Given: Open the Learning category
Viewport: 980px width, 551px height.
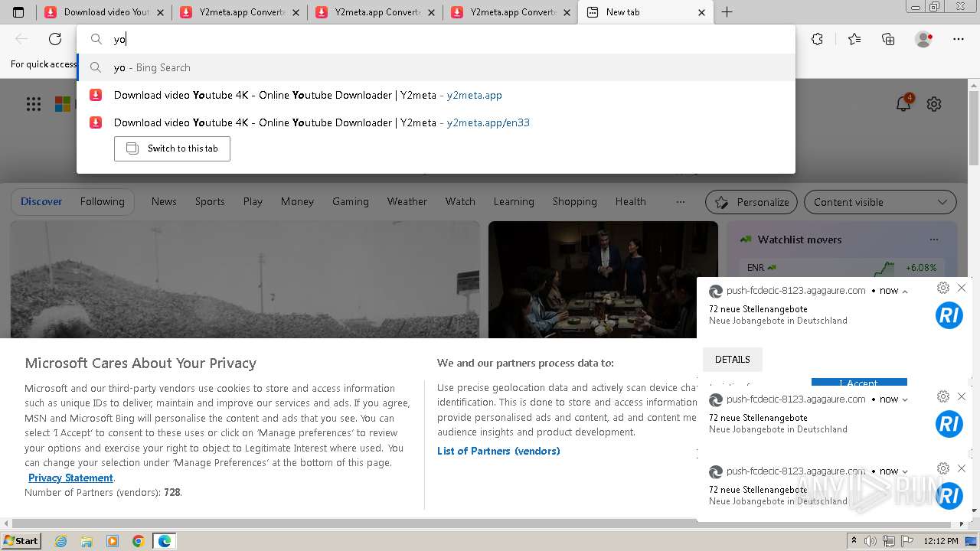Looking at the screenshot, I should pos(514,201).
